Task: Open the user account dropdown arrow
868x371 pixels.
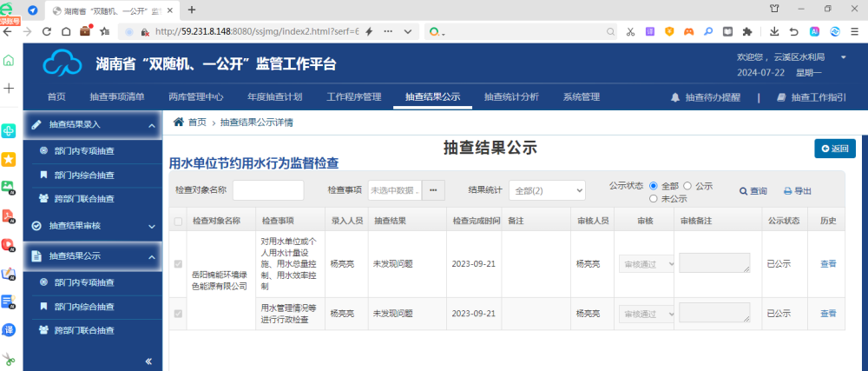Action: 844,57
